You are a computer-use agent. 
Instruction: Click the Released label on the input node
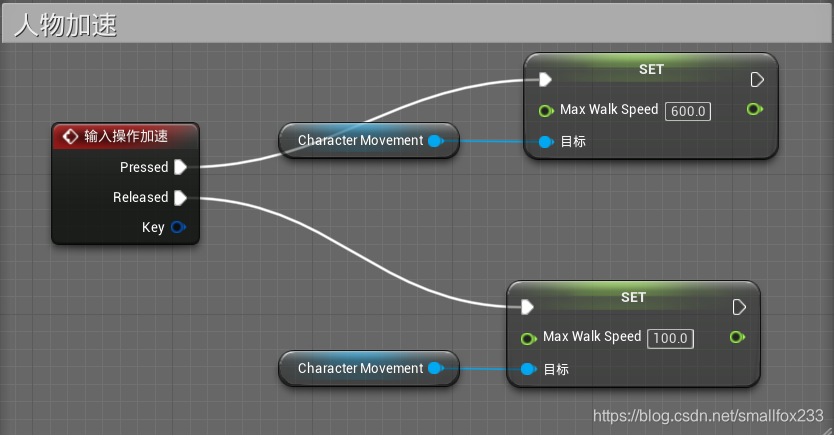coord(140,197)
